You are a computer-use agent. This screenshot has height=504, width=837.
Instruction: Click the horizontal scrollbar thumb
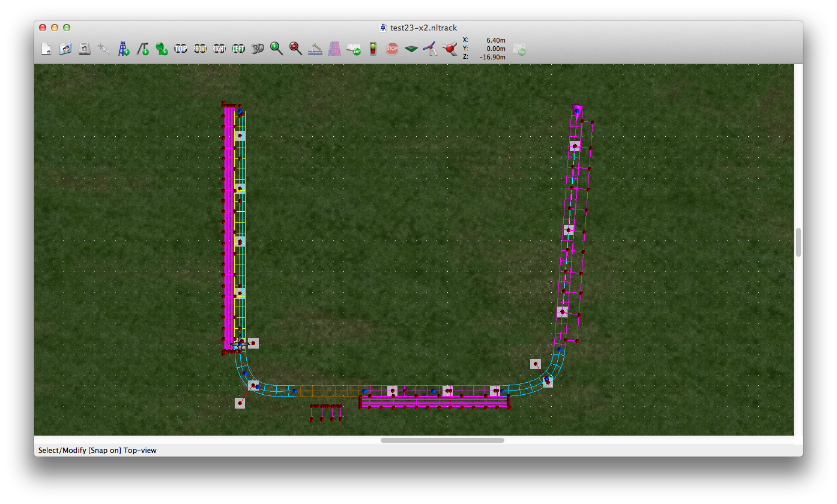click(442, 440)
